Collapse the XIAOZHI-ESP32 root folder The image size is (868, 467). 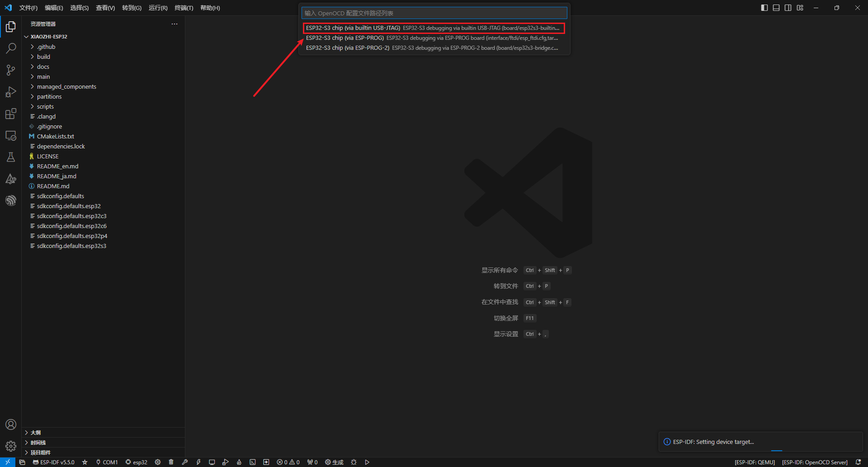pos(49,37)
